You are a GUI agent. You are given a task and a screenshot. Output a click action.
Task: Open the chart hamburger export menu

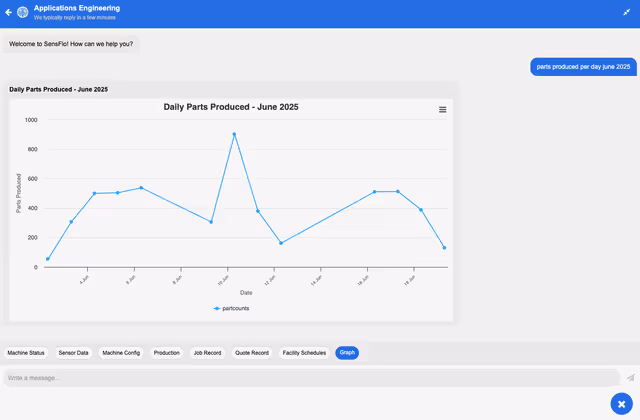pos(442,109)
